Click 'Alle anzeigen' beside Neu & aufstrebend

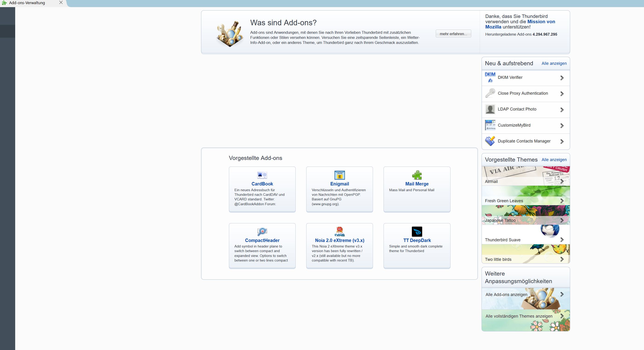pyautogui.click(x=554, y=63)
